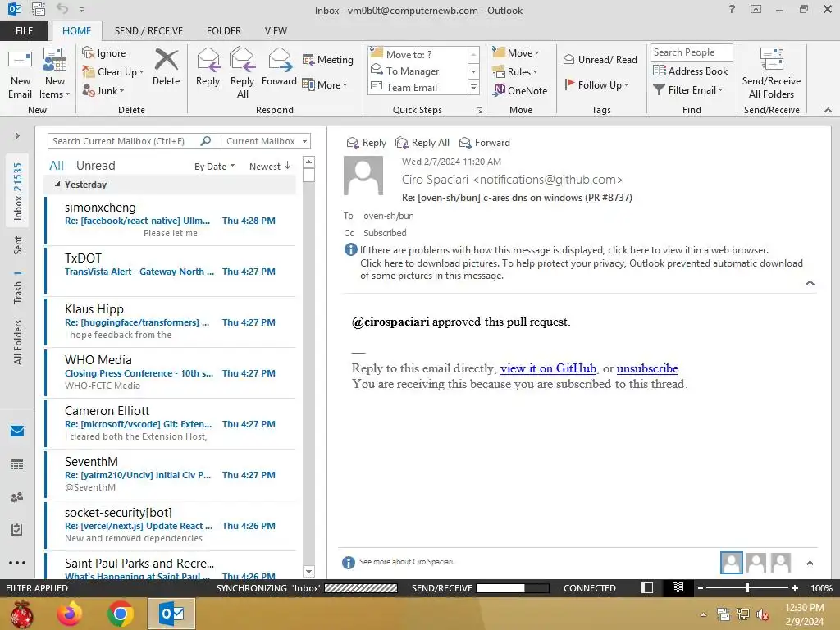Toggle Newest sort order
This screenshot has width=840, height=630.
(269, 167)
